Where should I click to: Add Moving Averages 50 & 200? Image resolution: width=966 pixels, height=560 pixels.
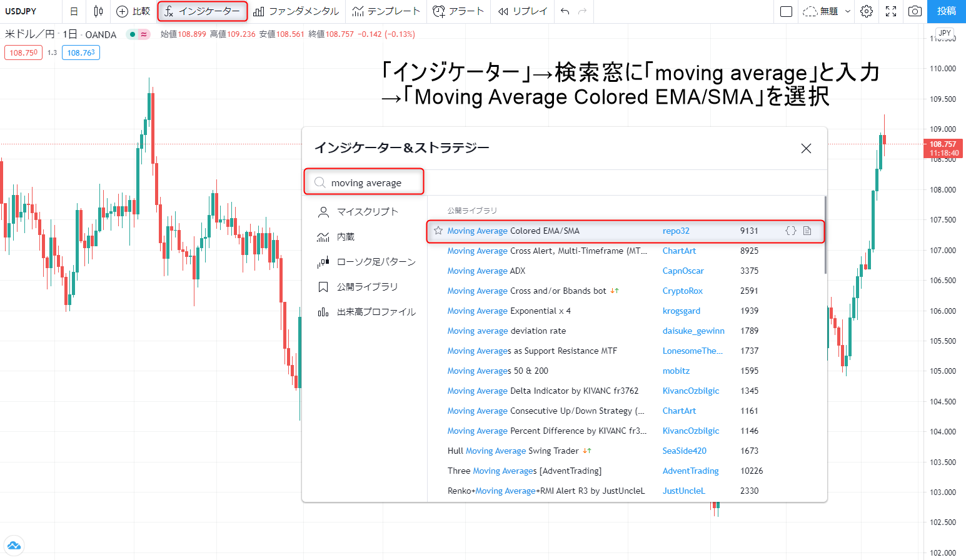coord(498,371)
